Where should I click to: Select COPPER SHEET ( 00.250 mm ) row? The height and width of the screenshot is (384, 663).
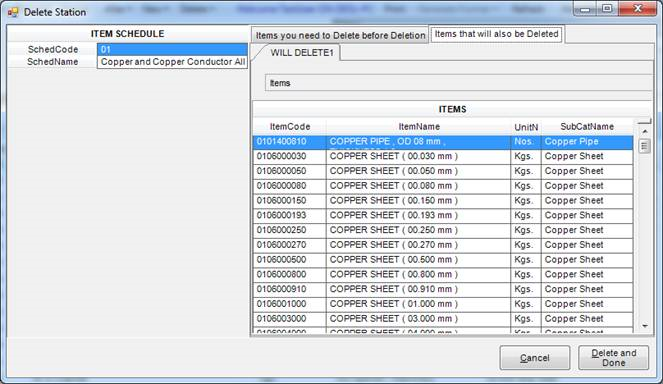tap(443, 230)
